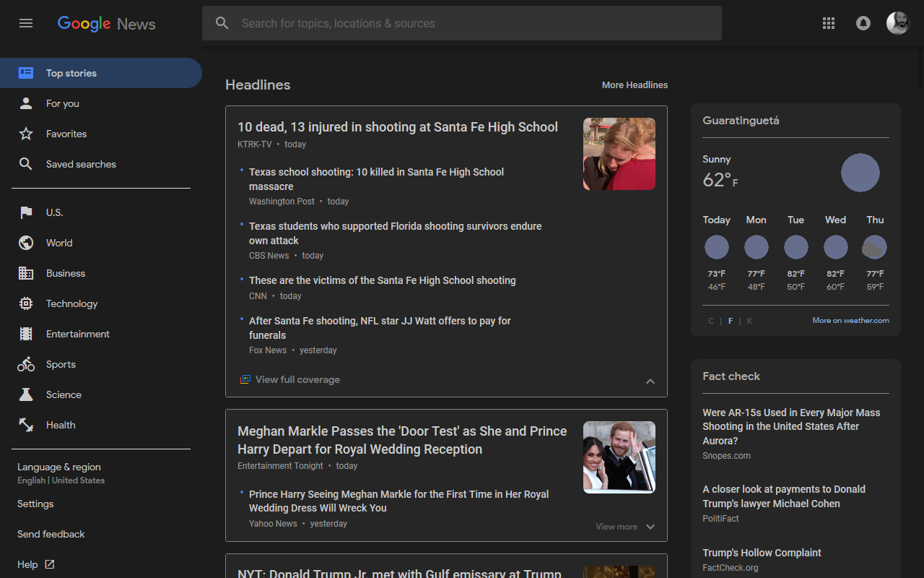Open More on weather.com

point(850,320)
